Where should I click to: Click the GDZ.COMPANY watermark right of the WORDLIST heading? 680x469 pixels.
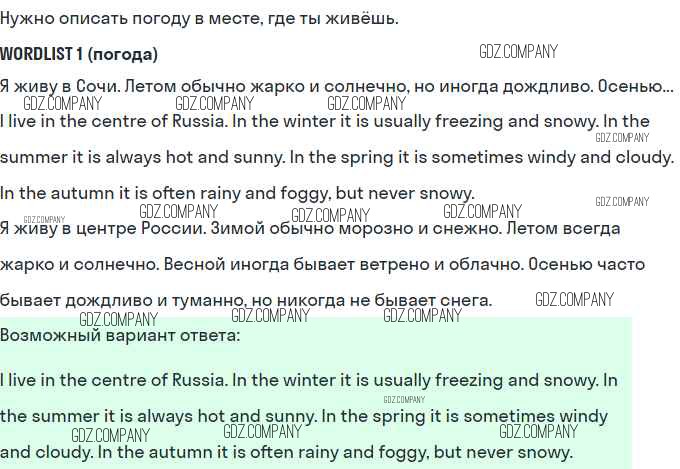point(518,52)
